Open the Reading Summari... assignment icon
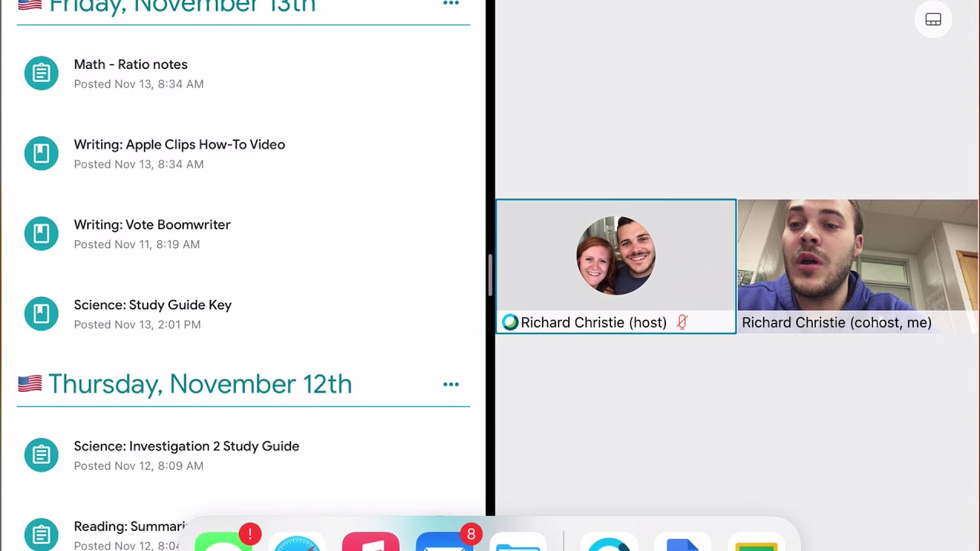Screen dimensions: 980x551 pos(41,534)
